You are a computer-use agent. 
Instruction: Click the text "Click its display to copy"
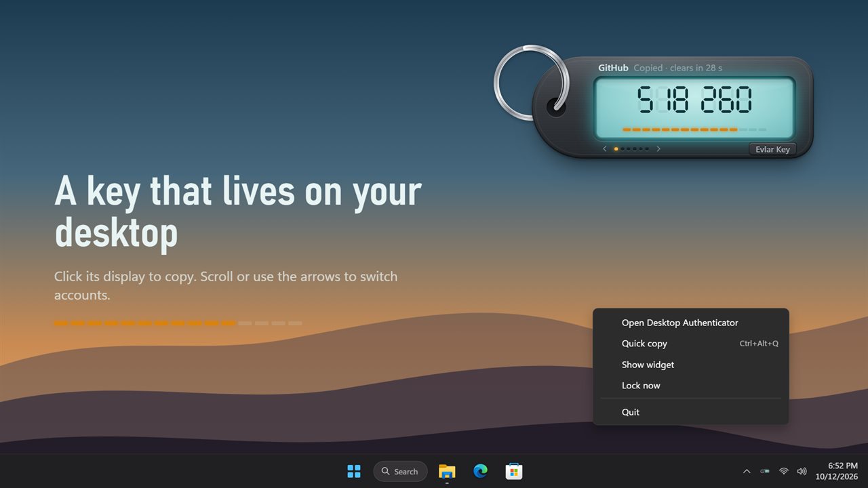(124, 277)
